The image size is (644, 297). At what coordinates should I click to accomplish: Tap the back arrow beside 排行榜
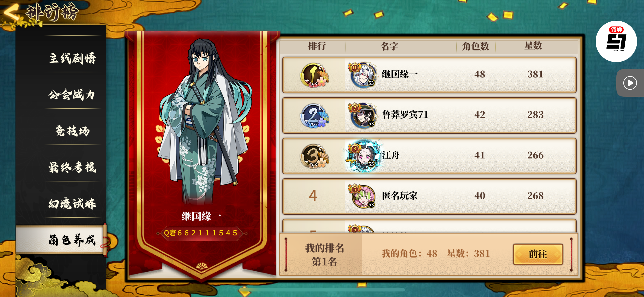tap(11, 12)
